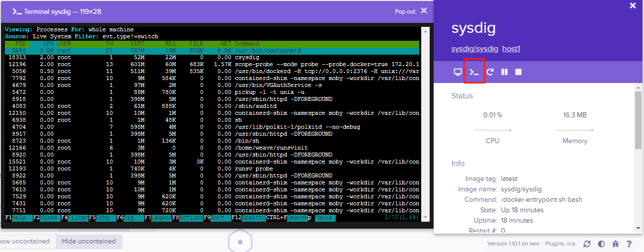Click the terminal window vertical scrollbar
644x252 pixels.
click(x=424, y=123)
